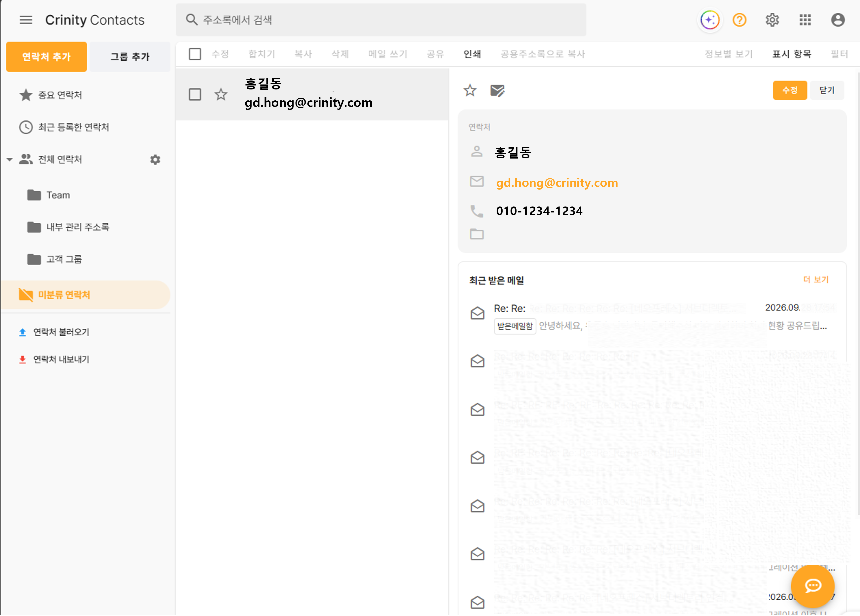860x616 pixels.
Task: Toggle favorite star in detail pane
Action: (470, 90)
